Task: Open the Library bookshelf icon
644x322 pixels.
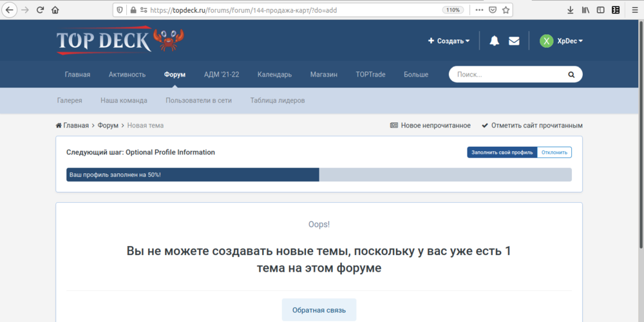Action: (x=585, y=10)
